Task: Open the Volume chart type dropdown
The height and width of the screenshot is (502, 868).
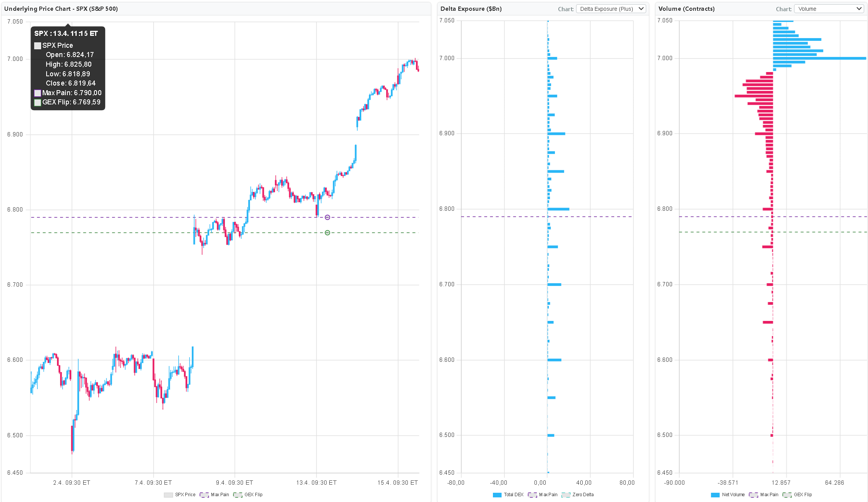Action: (x=829, y=8)
